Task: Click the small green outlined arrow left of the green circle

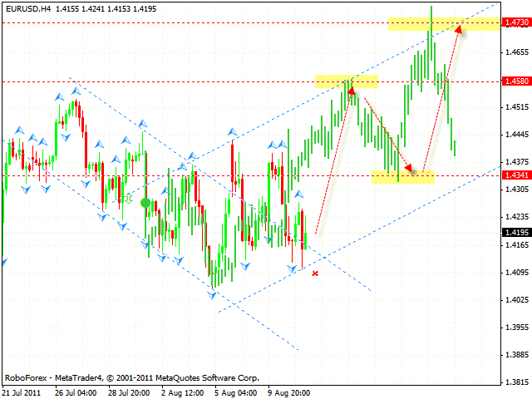Action: pyautogui.click(x=129, y=199)
